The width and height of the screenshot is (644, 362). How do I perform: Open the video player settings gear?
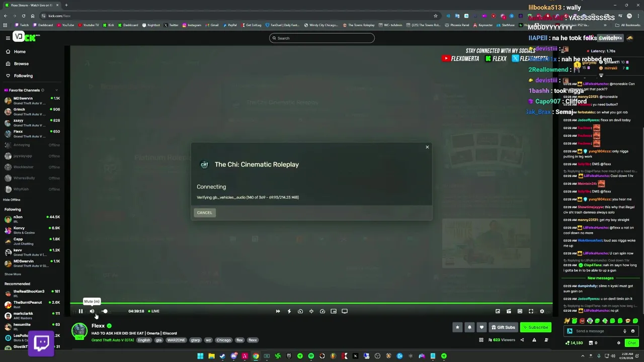point(542,311)
